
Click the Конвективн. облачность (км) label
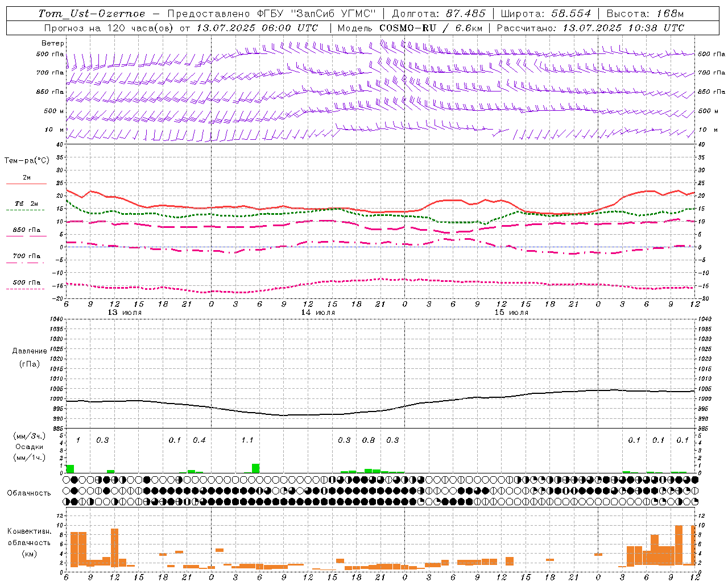point(29,542)
